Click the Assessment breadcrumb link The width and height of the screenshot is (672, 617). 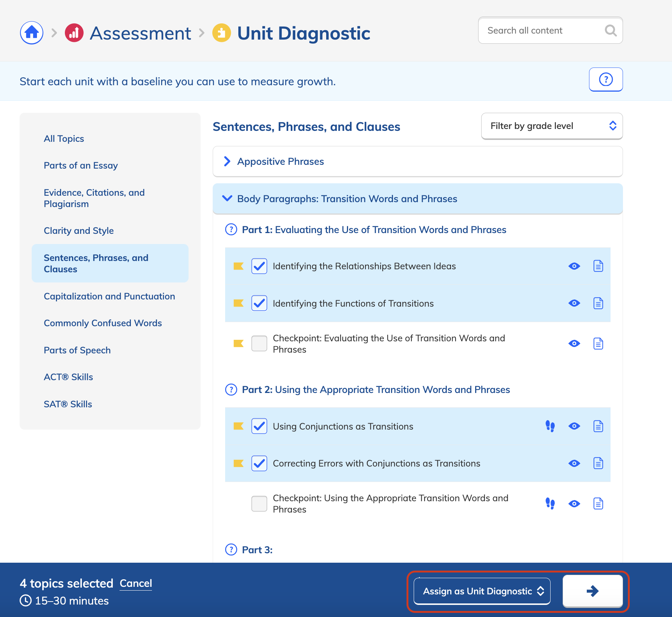coord(140,33)
